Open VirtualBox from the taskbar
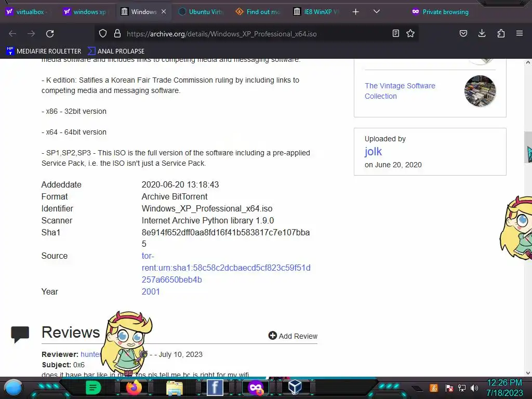 (x=295, y=387)
